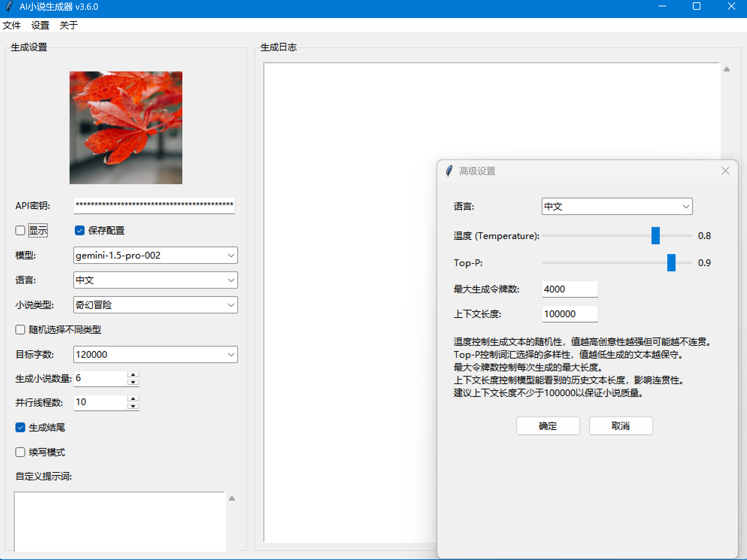This screenshot has width=747, height=560.
Task: Increase 生成小说数量 with up arrow
Action: point(133,375)
